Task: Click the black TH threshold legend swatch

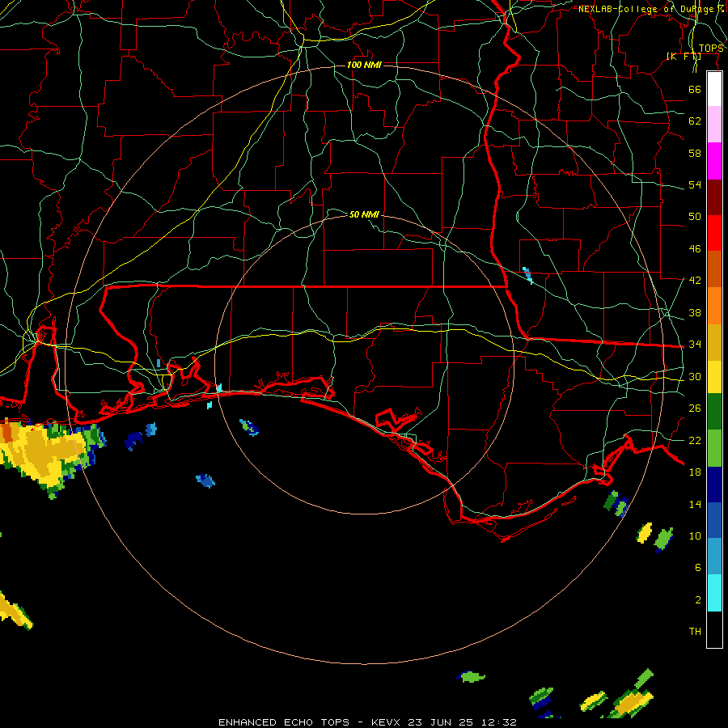Action: tap(714, 629)
